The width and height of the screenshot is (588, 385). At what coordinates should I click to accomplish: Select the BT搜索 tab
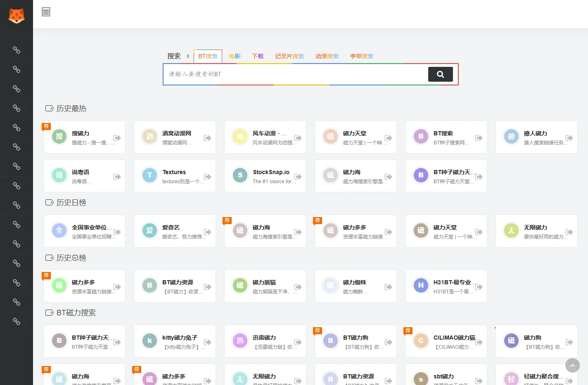[208, 56]
